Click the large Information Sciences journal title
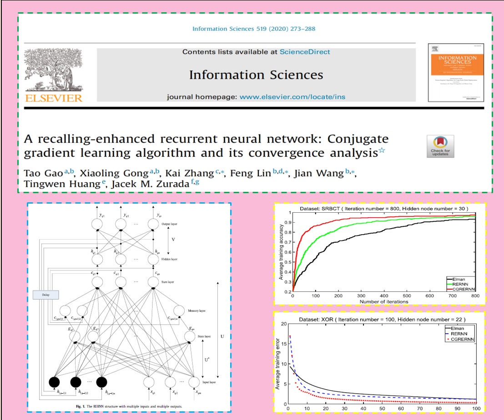The width and height of the screenshot is (504, 420). [256, 75]
